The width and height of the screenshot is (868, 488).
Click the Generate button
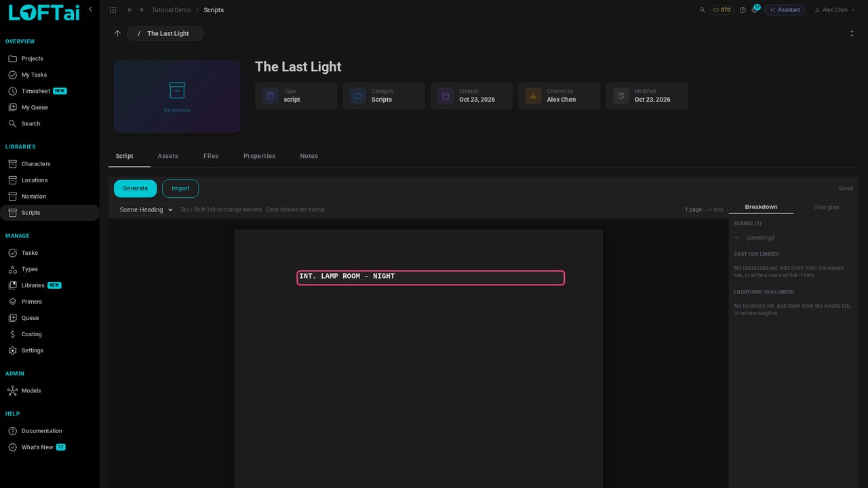(135, 188)
